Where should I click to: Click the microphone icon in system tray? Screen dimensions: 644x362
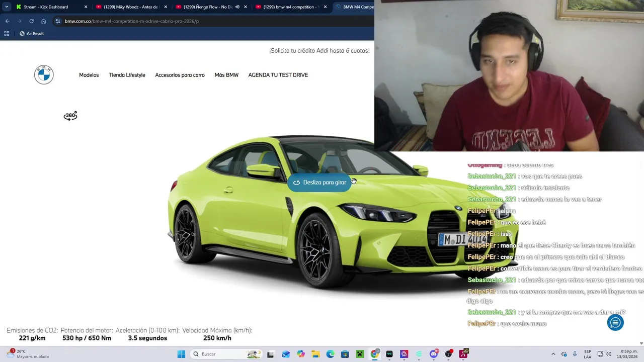point(575,354)
